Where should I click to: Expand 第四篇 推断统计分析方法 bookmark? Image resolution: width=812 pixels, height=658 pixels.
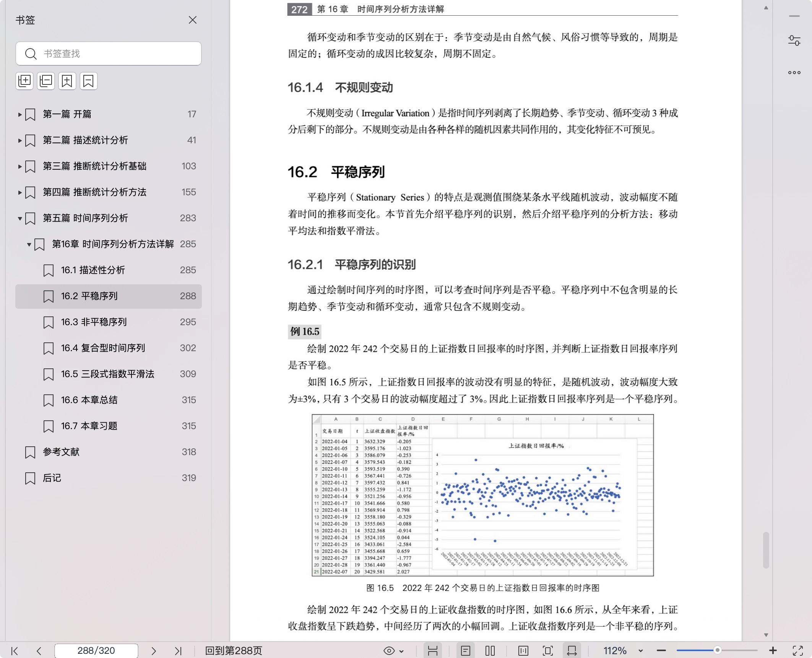coord(19,192)
